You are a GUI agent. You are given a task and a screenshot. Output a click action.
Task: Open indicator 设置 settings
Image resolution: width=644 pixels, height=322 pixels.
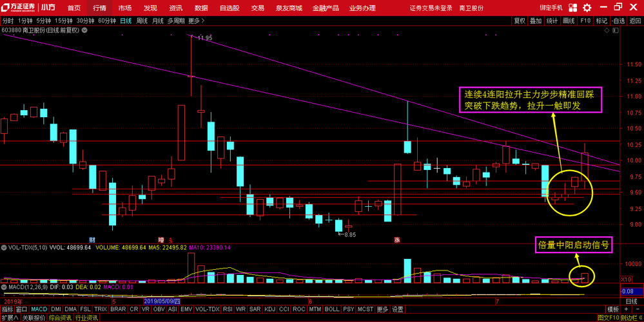tap(397, 309)
